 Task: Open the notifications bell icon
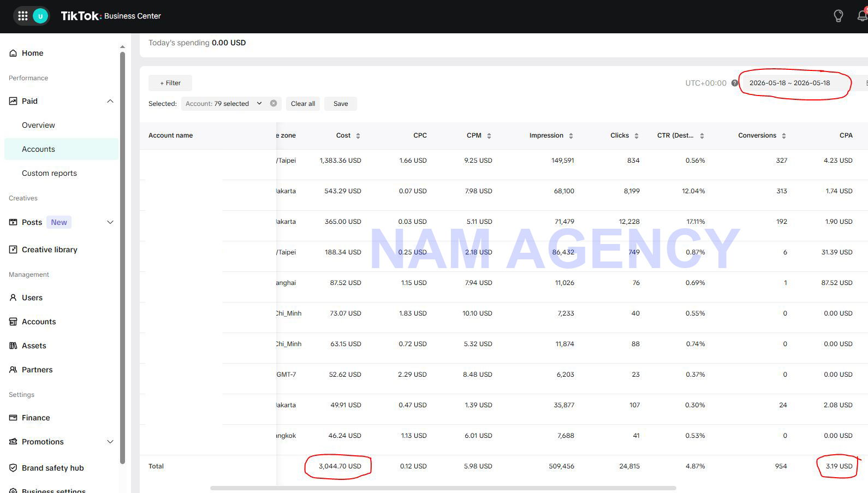863,16
